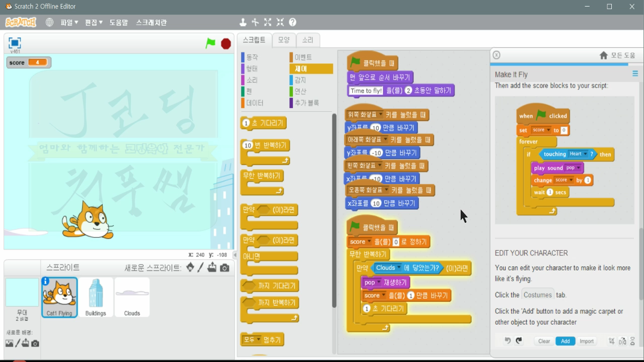Select the Duplicate stamp tool

click(x=243, y=22)
